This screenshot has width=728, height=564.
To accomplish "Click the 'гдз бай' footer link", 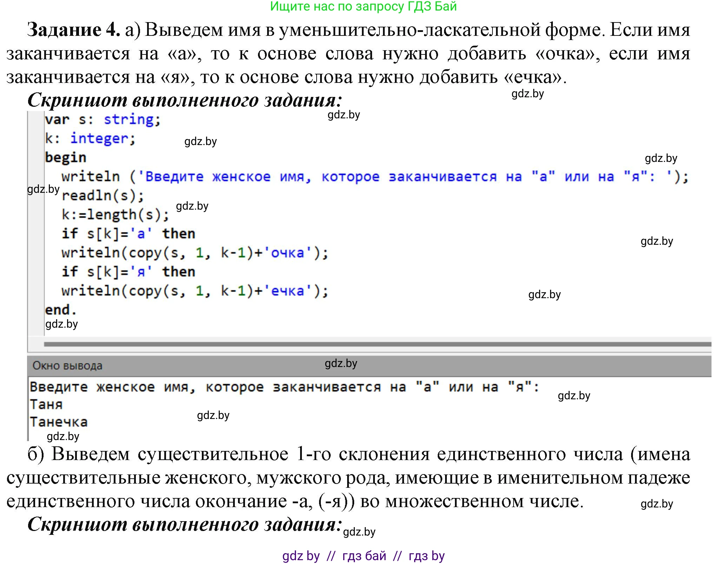I will pyautogui.click(x=364, y=556).
